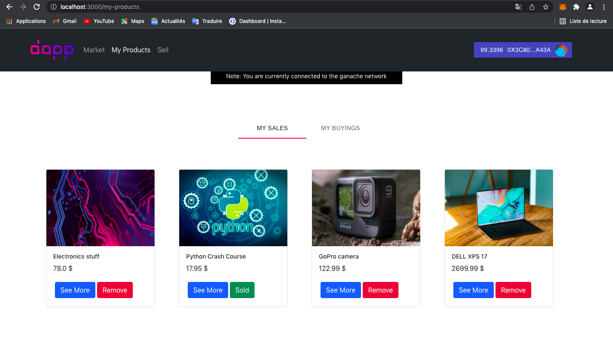
Task: Click the browser profile icon
Action: point(590,7)
